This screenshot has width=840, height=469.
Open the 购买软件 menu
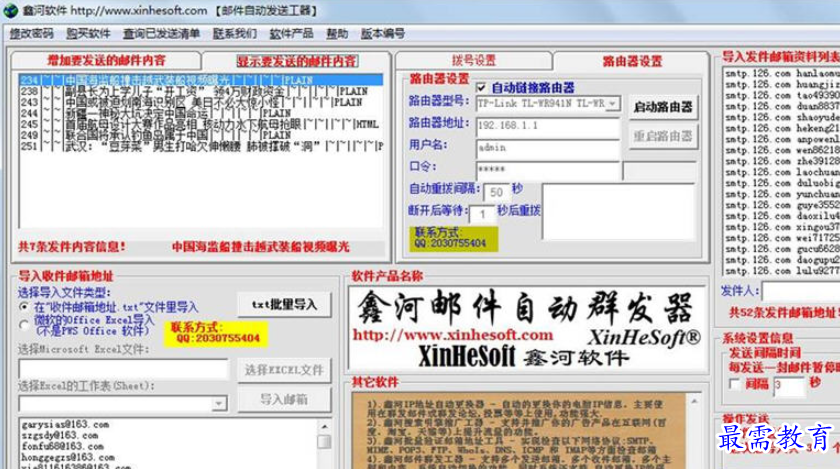coord(88,34)
